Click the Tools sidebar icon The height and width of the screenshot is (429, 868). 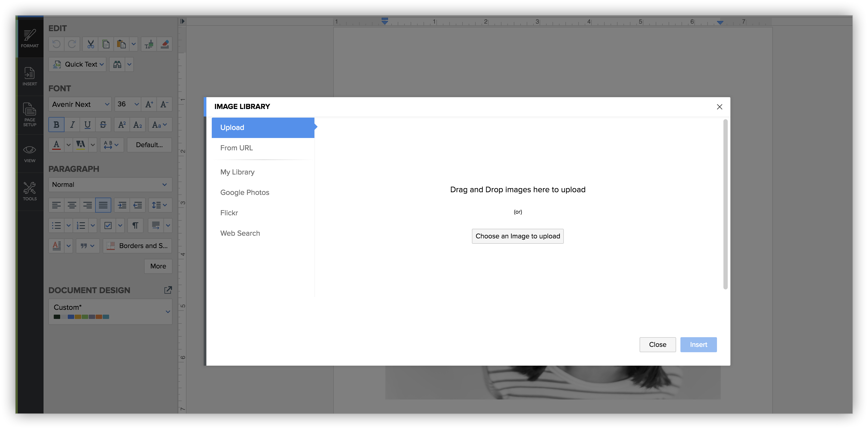[30, 191]
